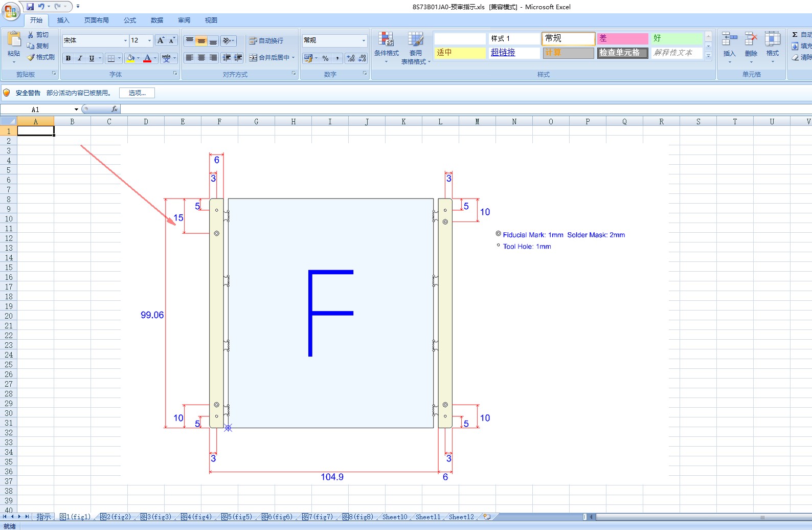812x530 pixels.
Task: Switch to the 审阅 (Review) tab
Action: point(184,20)
